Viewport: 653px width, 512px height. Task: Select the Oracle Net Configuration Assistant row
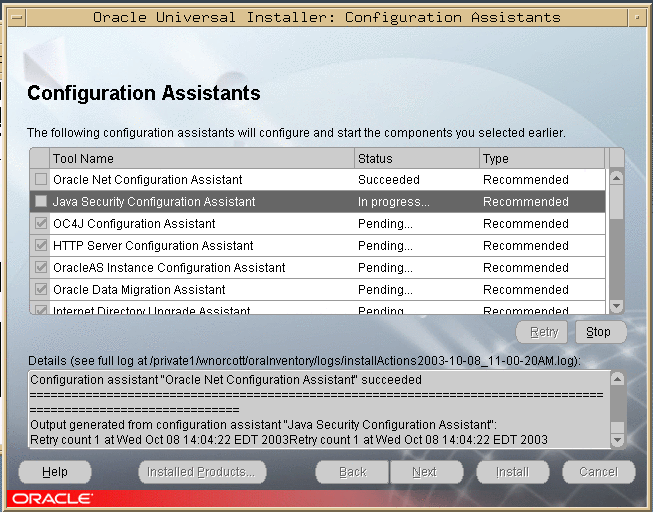(318, 180)
